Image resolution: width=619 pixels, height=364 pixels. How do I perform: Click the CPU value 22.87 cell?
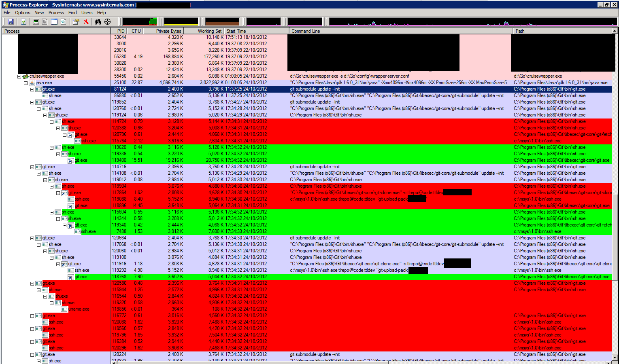click(x=137, y=83)
